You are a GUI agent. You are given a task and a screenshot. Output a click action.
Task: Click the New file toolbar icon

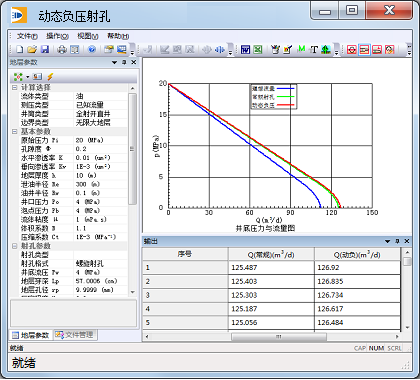pyautogui.click(x=20, y=50)
